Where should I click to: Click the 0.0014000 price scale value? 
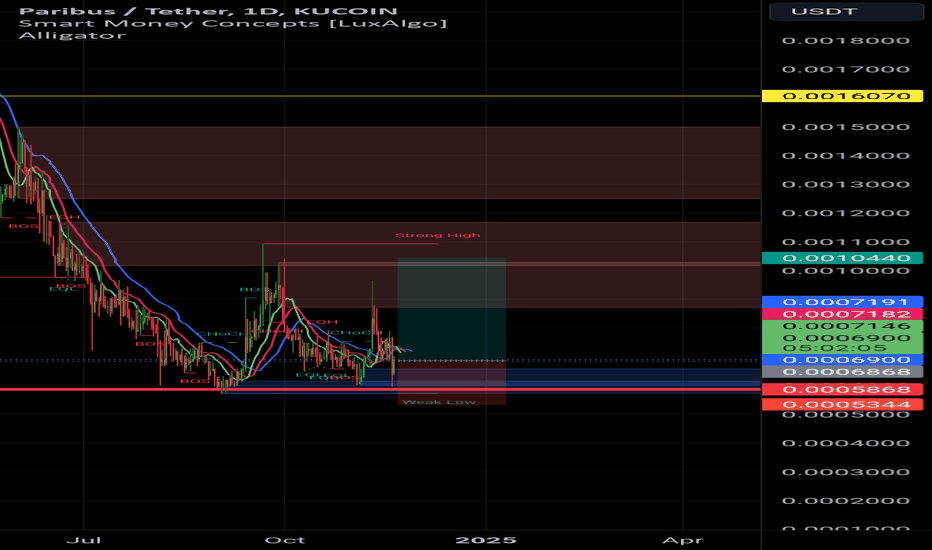(x=846, y=156)
